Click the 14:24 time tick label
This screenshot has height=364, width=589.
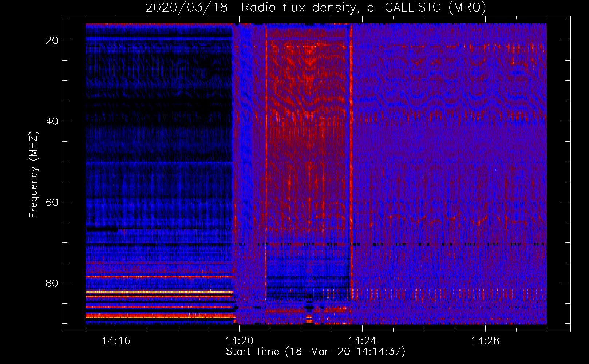362,341
